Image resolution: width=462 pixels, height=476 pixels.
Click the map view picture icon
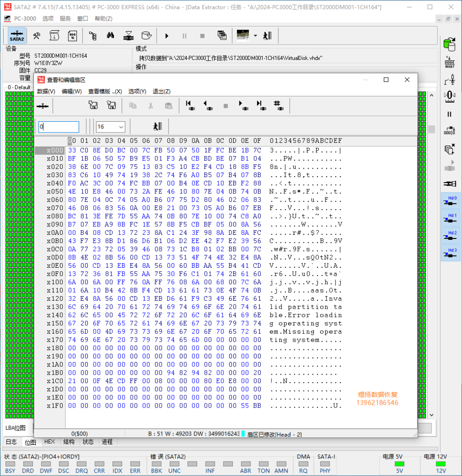click(243, 35)
